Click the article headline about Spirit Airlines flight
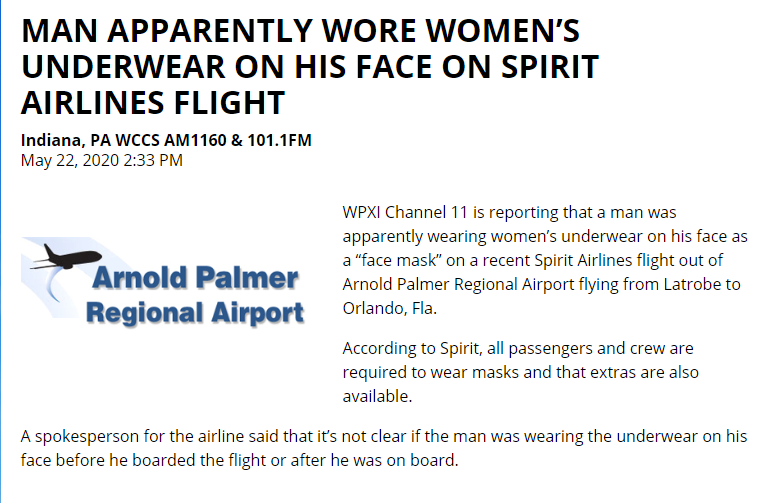This screenshot has height=503, width=768. click(x=310, y=67)
